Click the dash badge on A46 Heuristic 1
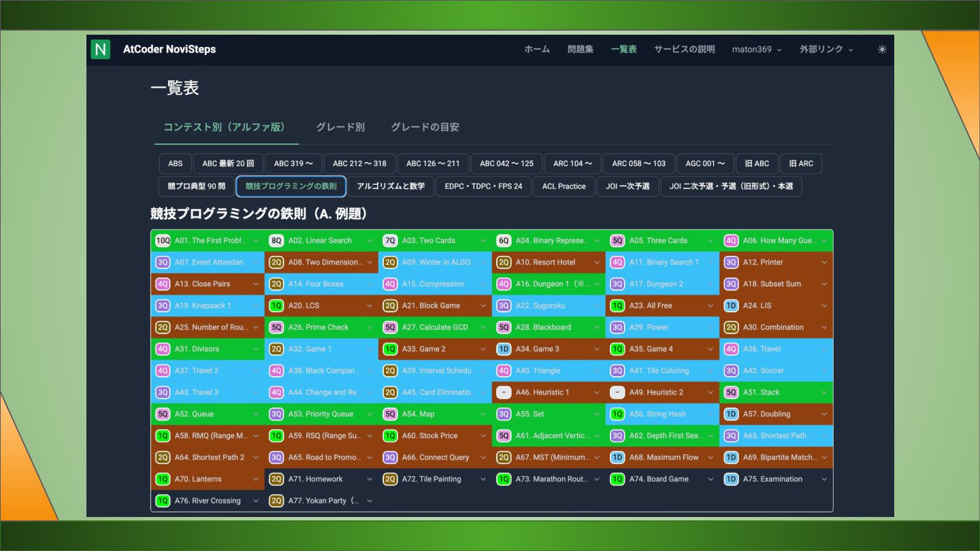Image resolution: width=980 pixels, height=551 pixels. [504, 393]
